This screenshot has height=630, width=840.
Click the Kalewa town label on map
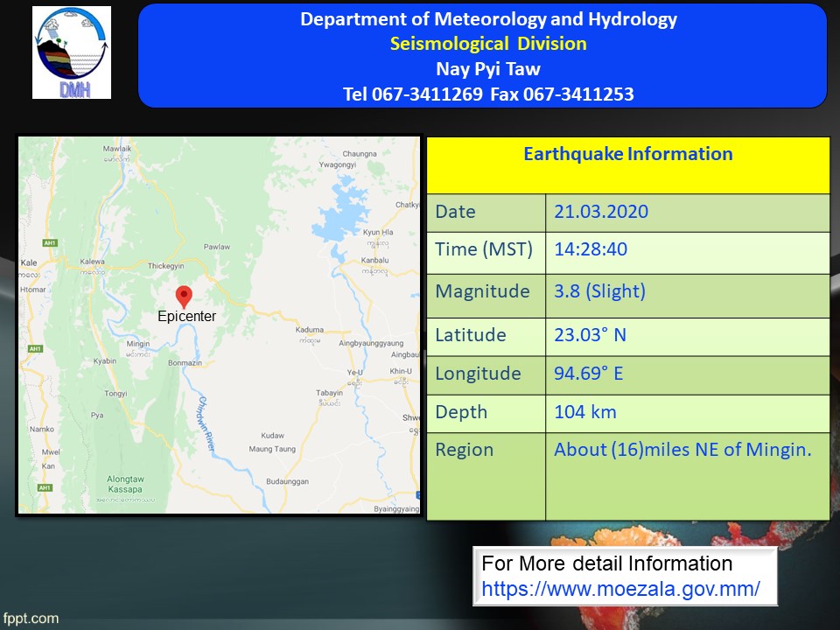click(92, 262)
